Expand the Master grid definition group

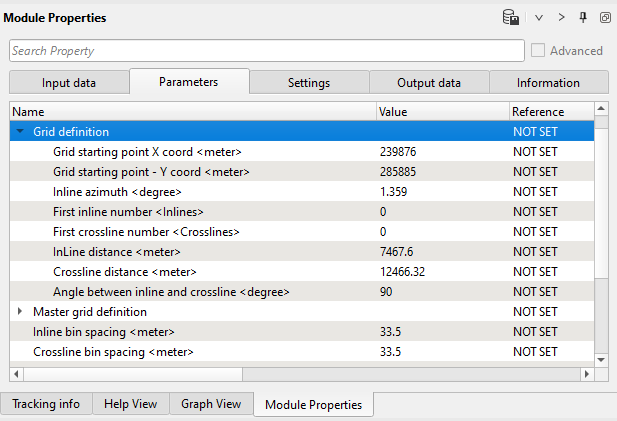point(20,311)
